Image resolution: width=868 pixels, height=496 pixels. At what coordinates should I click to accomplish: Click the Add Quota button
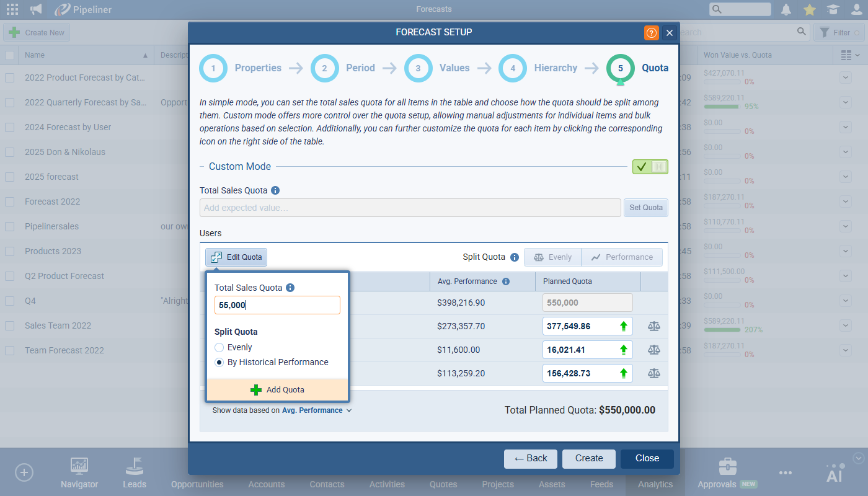(x=277, y=390)
